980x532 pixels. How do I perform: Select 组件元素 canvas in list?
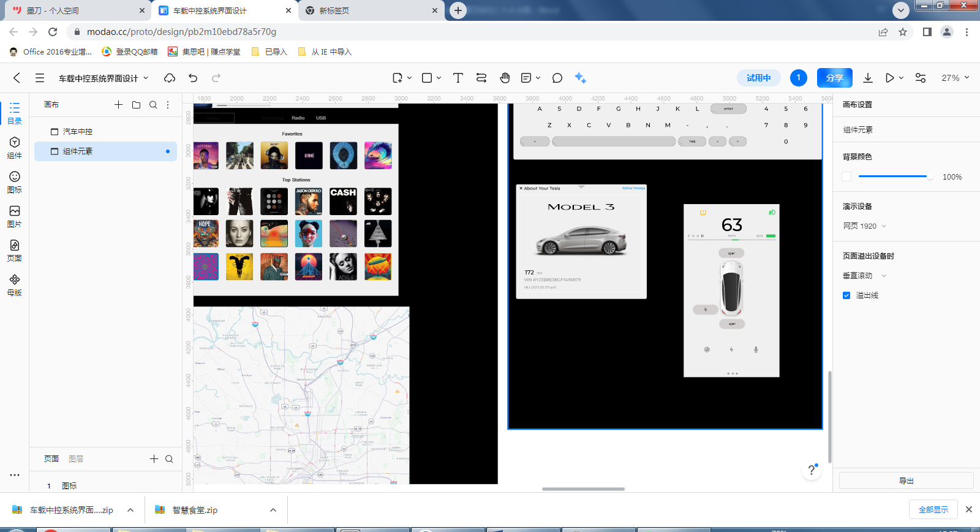click(x=105, y=151)
